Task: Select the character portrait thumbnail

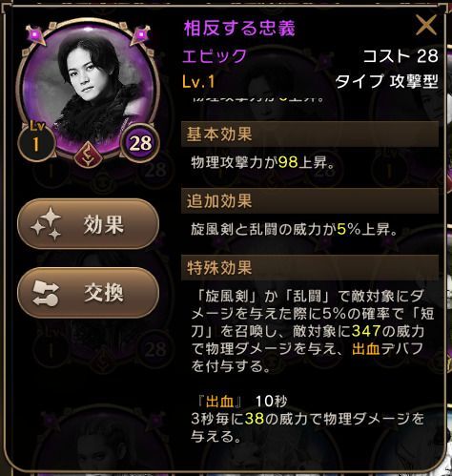Action: tap(88, 89)
